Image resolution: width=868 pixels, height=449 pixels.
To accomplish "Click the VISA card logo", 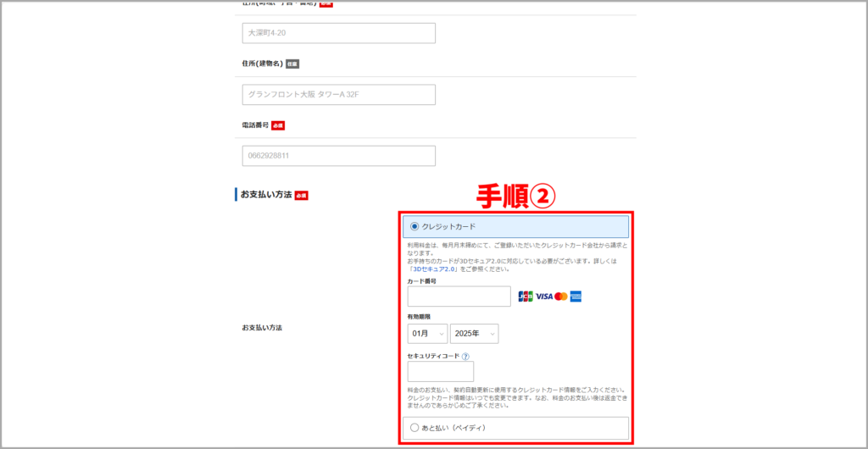I will (544, 297).
